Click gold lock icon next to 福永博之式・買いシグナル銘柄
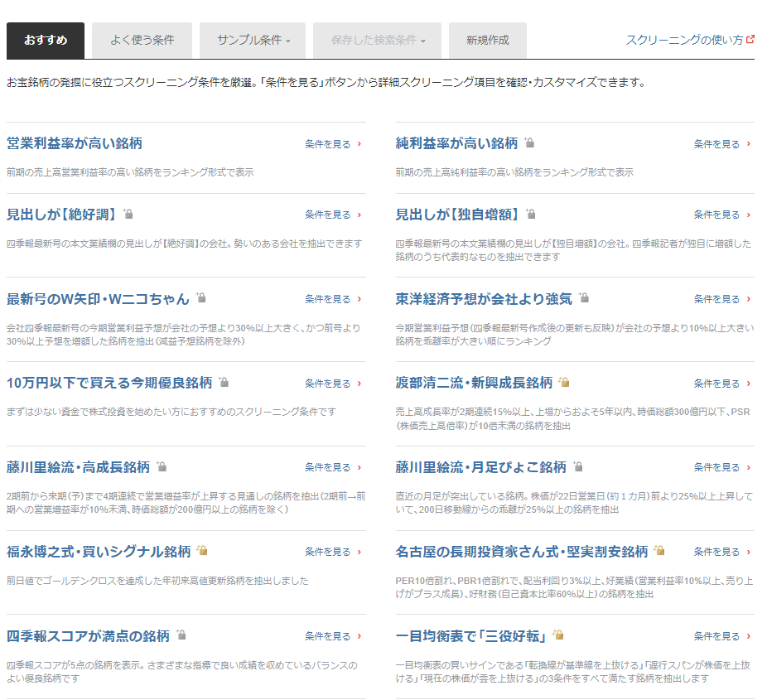 (202, 551)
